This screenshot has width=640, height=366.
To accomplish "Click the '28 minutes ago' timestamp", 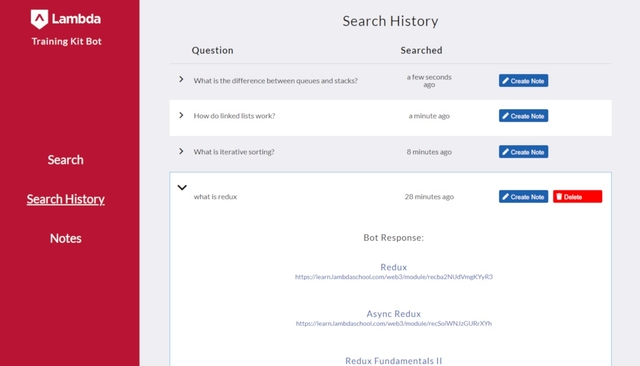I will (429, 197).
